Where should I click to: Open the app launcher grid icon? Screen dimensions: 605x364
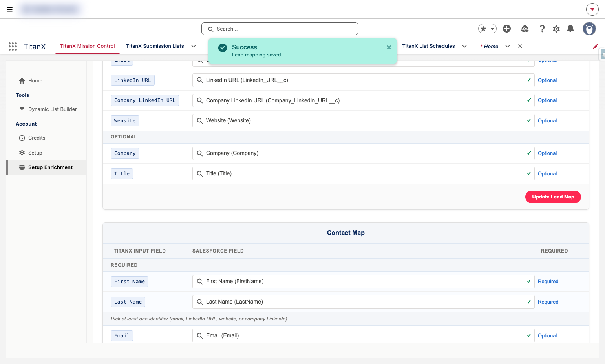coord(13,46)
